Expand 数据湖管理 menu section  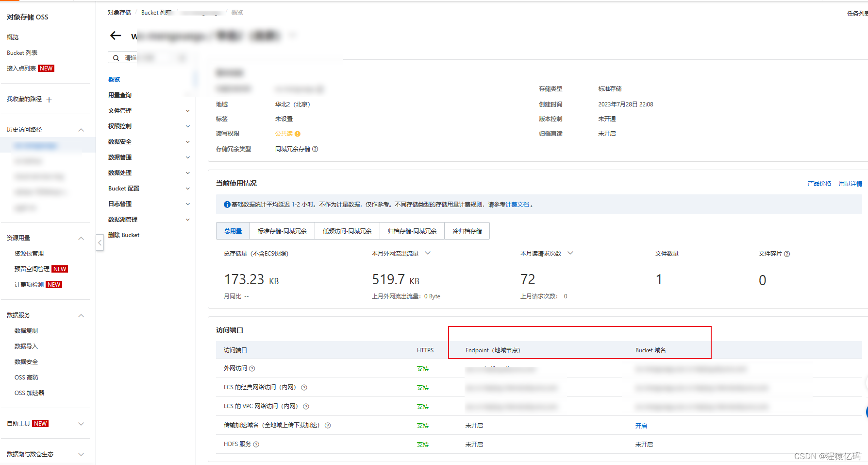click(188, 220)
